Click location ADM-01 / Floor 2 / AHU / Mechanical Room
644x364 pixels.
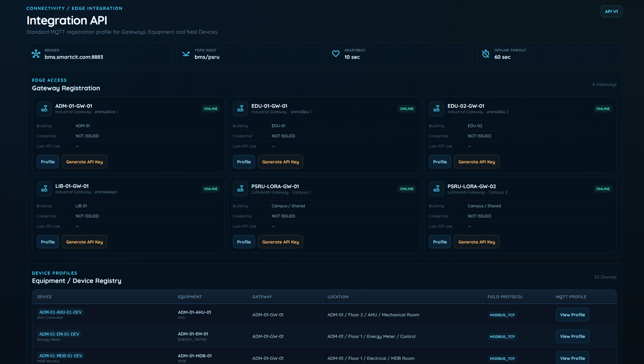(373, 315)
